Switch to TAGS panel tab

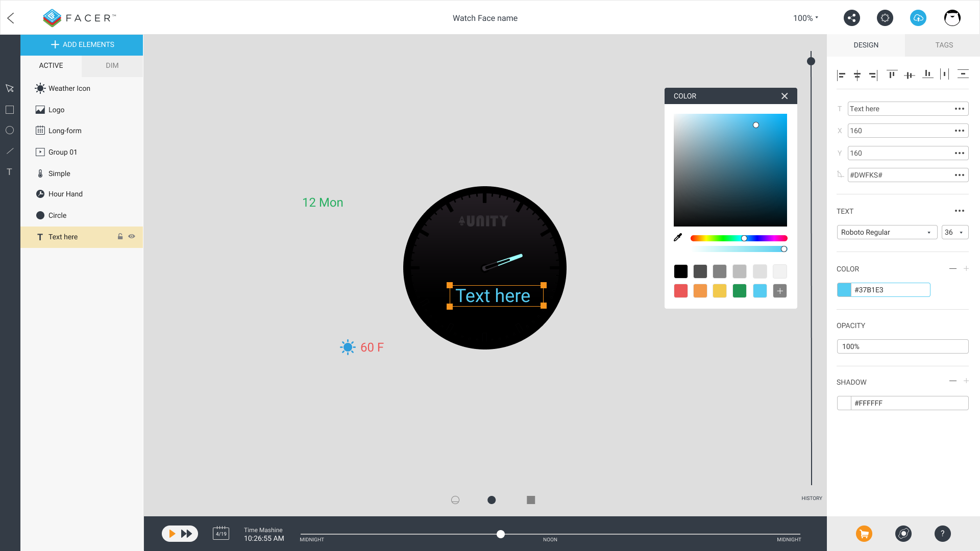pyautogui.click(x=943, y=45)
